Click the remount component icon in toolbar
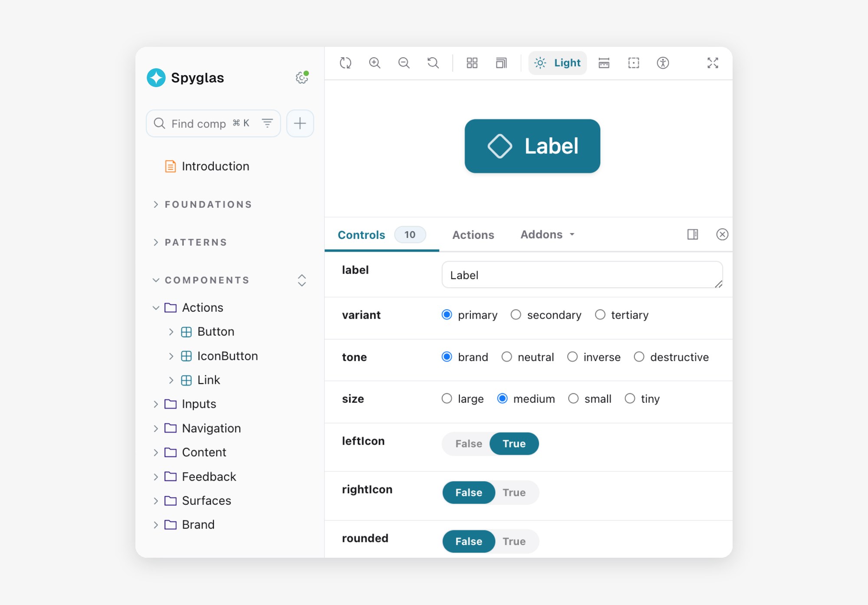 click(345, 63)
